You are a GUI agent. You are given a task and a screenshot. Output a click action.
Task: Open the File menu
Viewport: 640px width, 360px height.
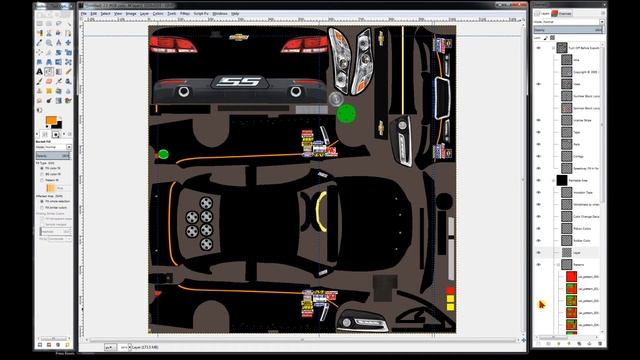point(84,13)
